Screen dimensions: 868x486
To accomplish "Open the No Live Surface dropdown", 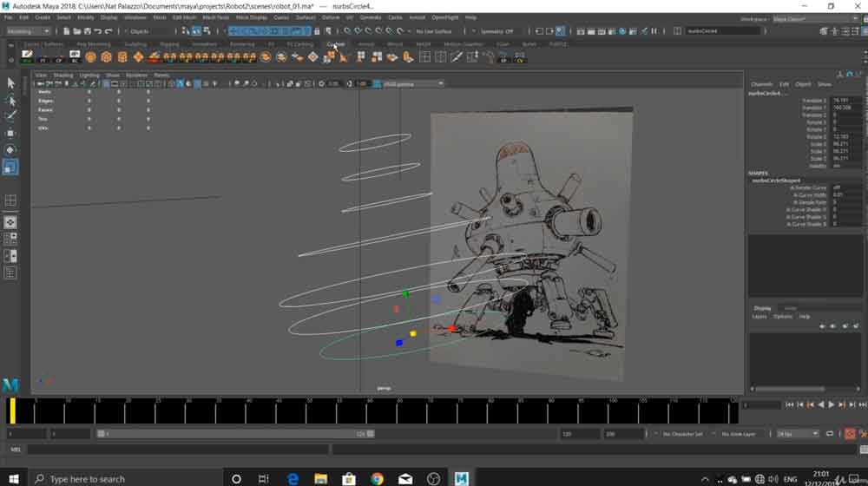I will tap(435, 31).
